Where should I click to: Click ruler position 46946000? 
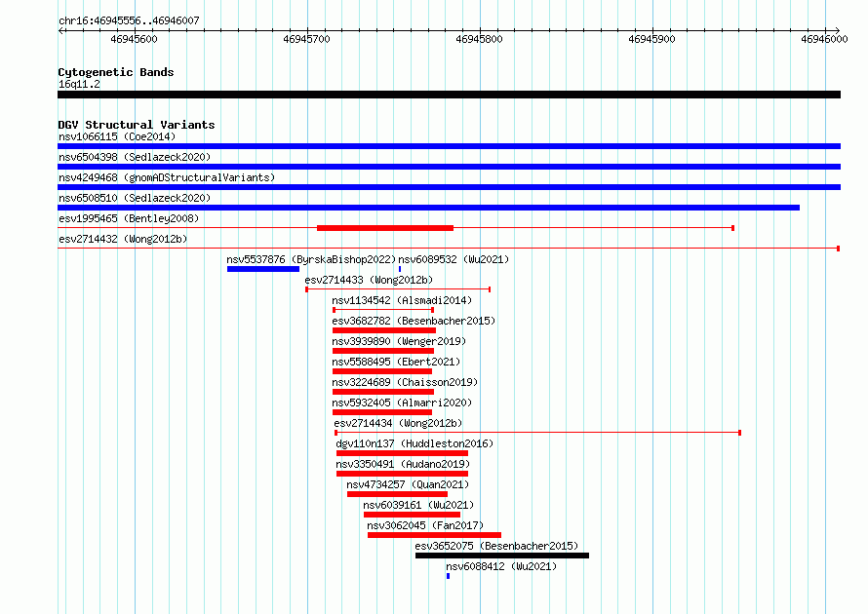pos(825,39)
